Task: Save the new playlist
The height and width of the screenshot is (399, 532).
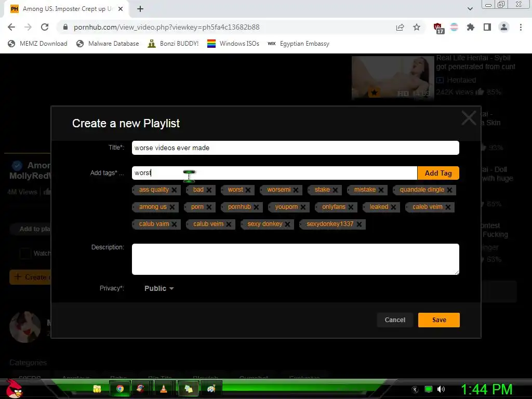Action: tap(439, 320)
